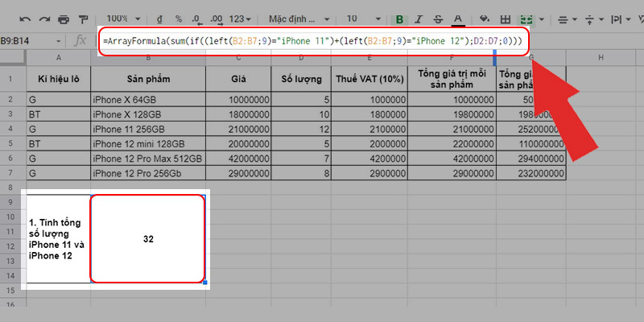
Task: Click the merge cells icon
Action: pos(526,19)
